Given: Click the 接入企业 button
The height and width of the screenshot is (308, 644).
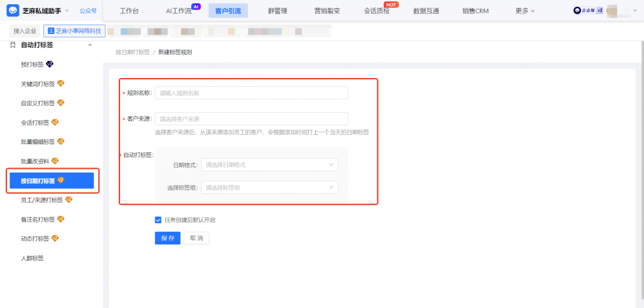Looking at the screenshot, I should (25, 31).
